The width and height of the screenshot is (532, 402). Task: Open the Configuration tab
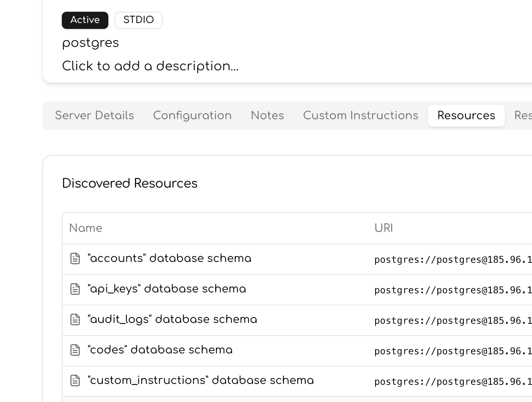(x=192, y=115)
